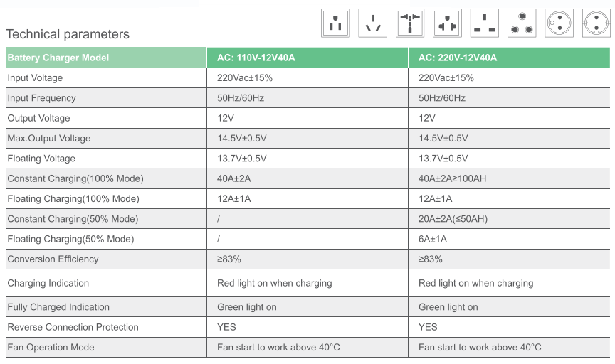Select the Reverse Connection Protection label

pos(73,327)
